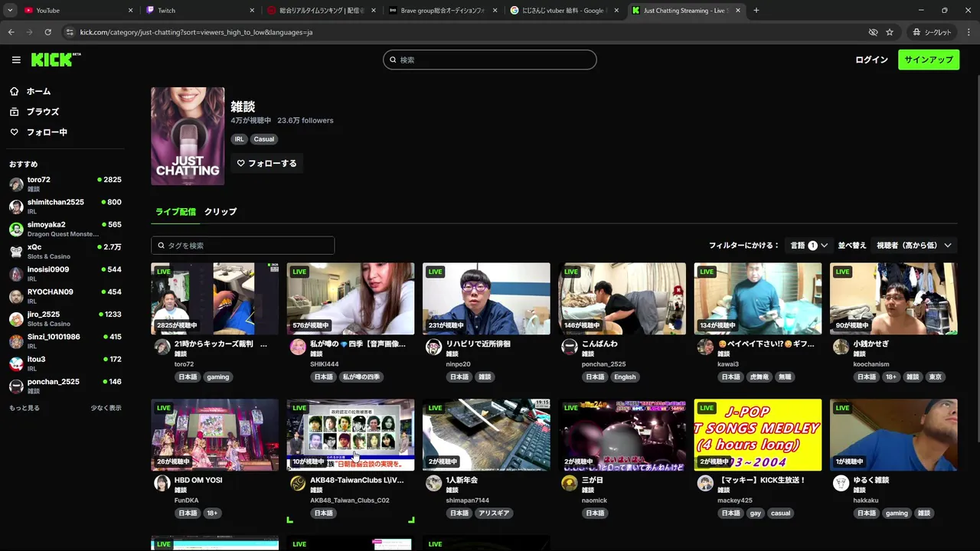Screen dimensions: 980x551
Task: Click the IRL category tag
Action: pyautogui.click(x=240, y=139)
